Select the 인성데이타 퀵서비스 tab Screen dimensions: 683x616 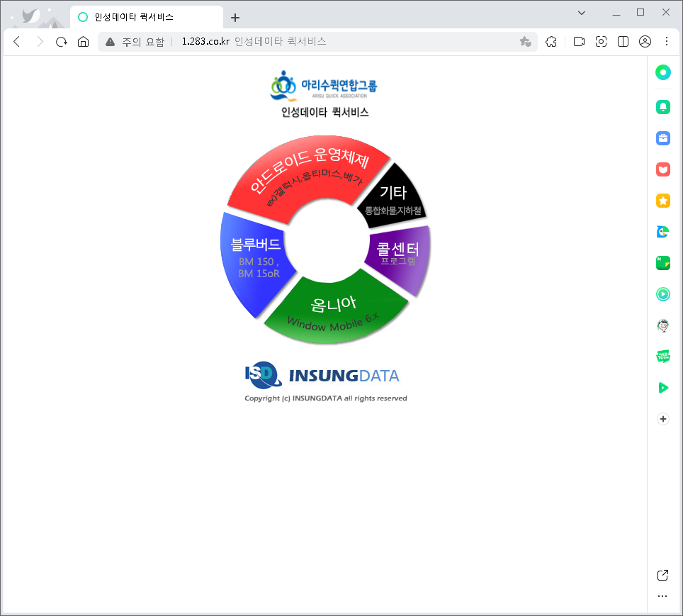point(147,18)
